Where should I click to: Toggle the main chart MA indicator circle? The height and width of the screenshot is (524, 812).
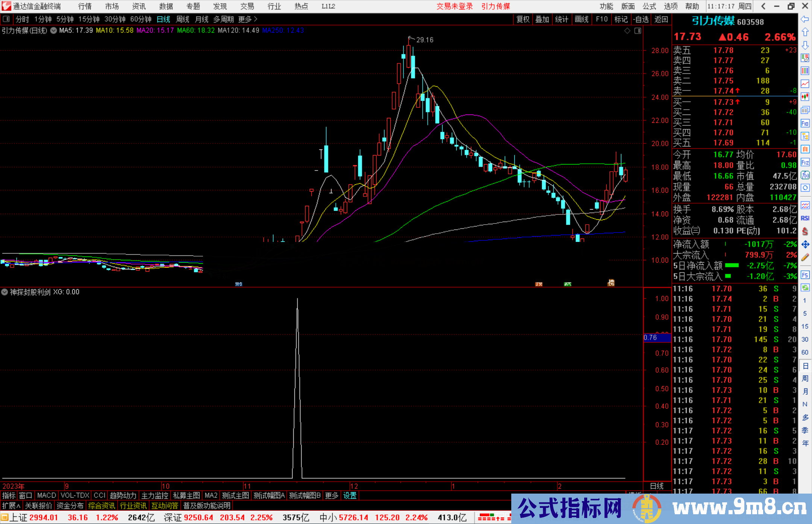point(54,30)
